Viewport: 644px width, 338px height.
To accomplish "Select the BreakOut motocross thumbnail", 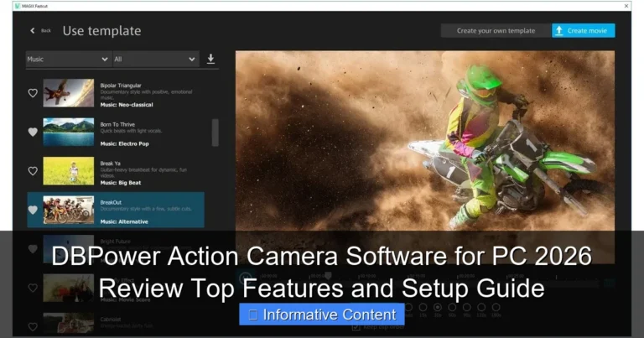I will pos(69,210).
